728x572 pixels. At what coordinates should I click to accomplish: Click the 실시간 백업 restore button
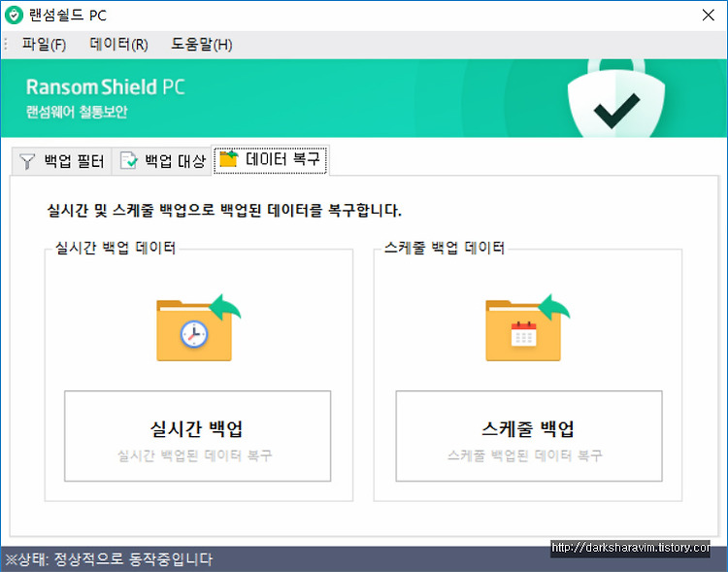(197, 436)
